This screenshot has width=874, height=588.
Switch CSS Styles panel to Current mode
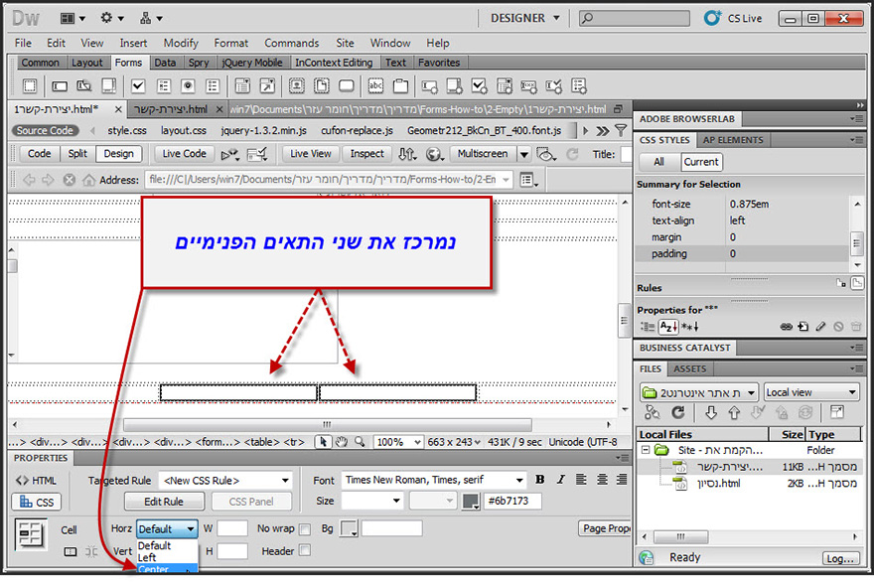click(x=702, y=161)
